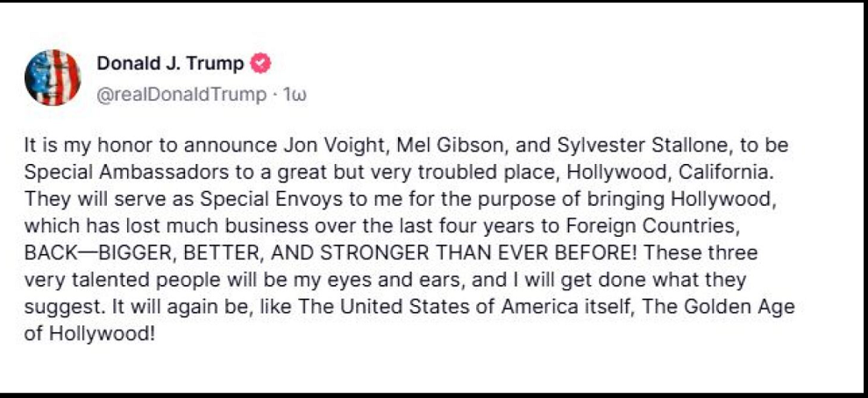The width and height of the screenshot is (868, 398).
Task: Open the flag-face profile avatar
Action: pyautogui.click(x=53, y=78)
